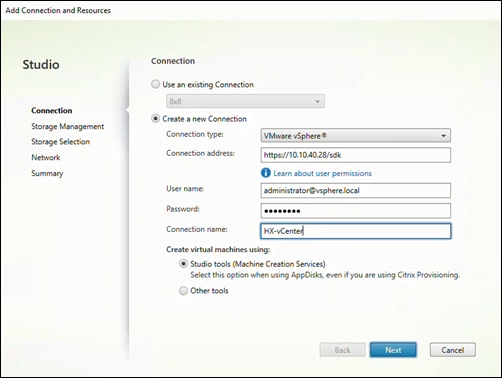The height and width of the screenshot is (378, 502).
Task: Open the Connection type dropdown
Action: pos(355,136)
